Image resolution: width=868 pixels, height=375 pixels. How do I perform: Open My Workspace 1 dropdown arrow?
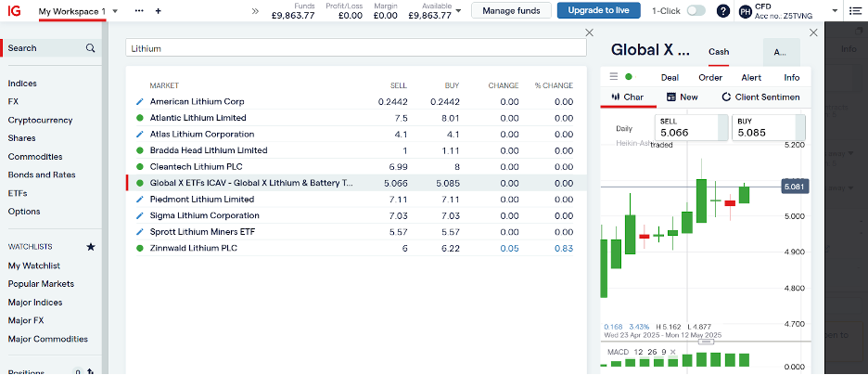(115, 11)
